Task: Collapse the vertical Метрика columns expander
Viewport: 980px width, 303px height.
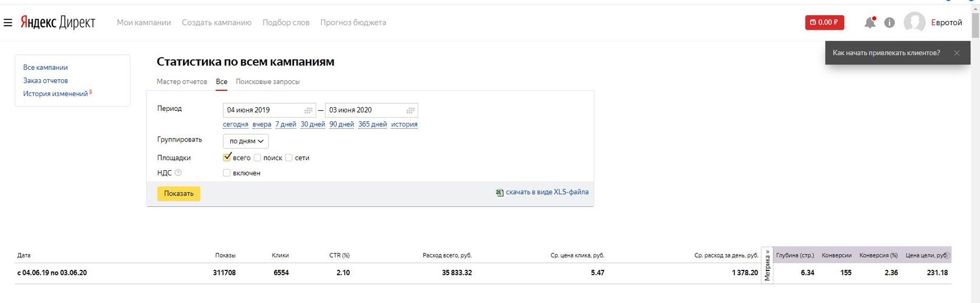Action: (768, 265)
